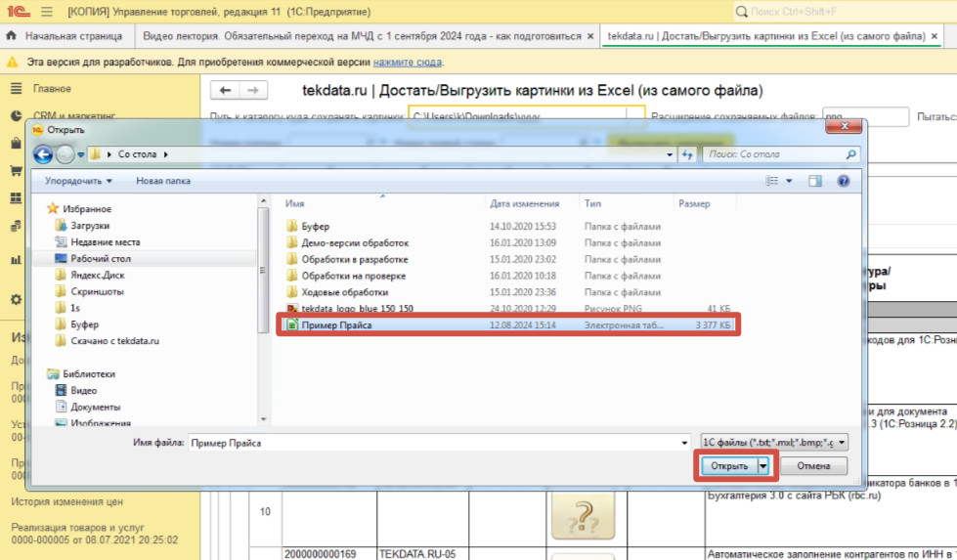Click back button in Open dialog
The image size is (957, 560).
tap(43, 154)
